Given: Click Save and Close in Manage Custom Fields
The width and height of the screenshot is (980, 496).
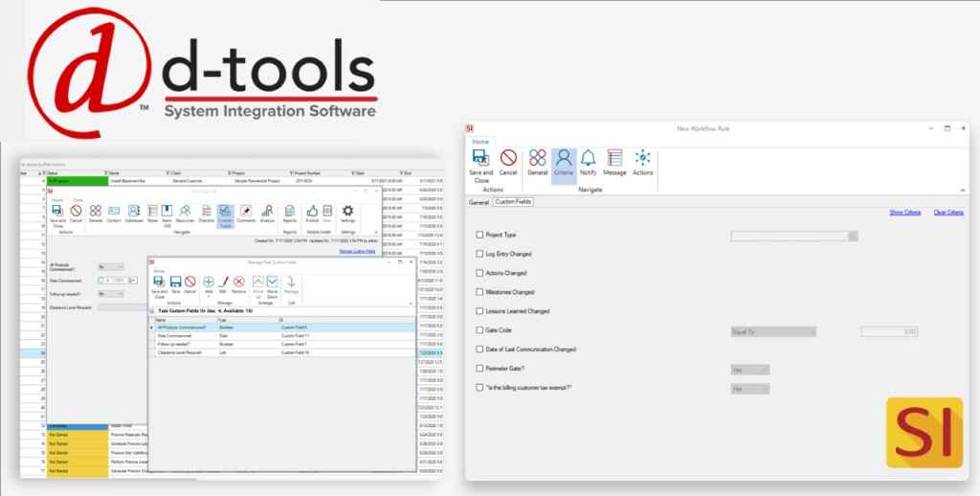Looking at the screenshot, I should pos(160,286).
